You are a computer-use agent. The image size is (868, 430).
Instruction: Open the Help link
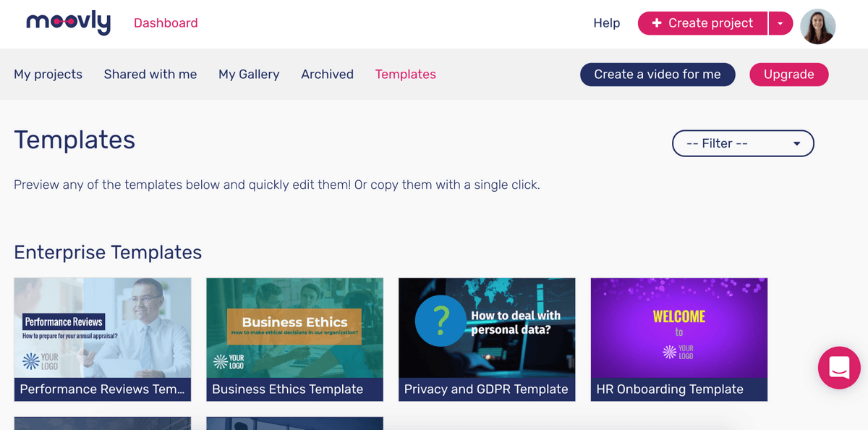point(607,23)
